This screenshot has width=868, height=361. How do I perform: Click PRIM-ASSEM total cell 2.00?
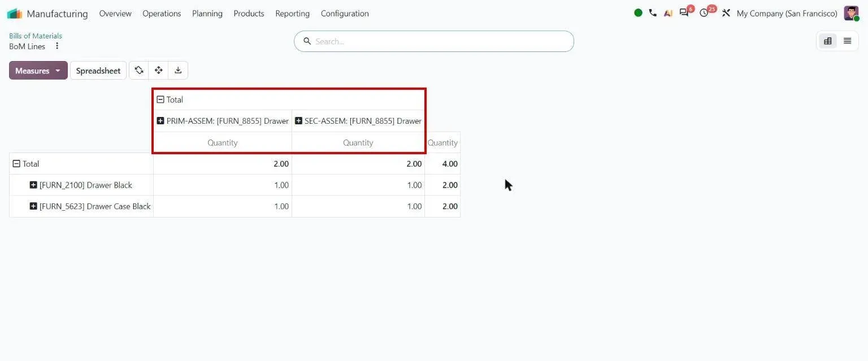[223, 164]
